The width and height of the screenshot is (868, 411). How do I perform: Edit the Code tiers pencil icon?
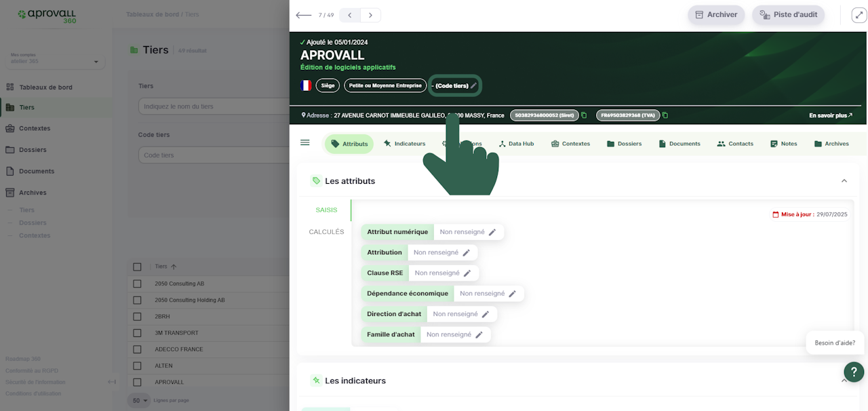[474, 86]
